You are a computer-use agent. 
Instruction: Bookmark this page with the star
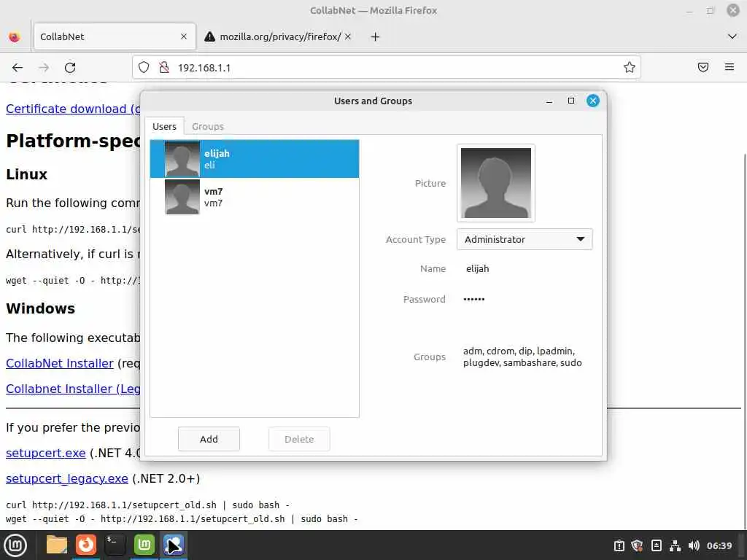(x=630, y=68)
